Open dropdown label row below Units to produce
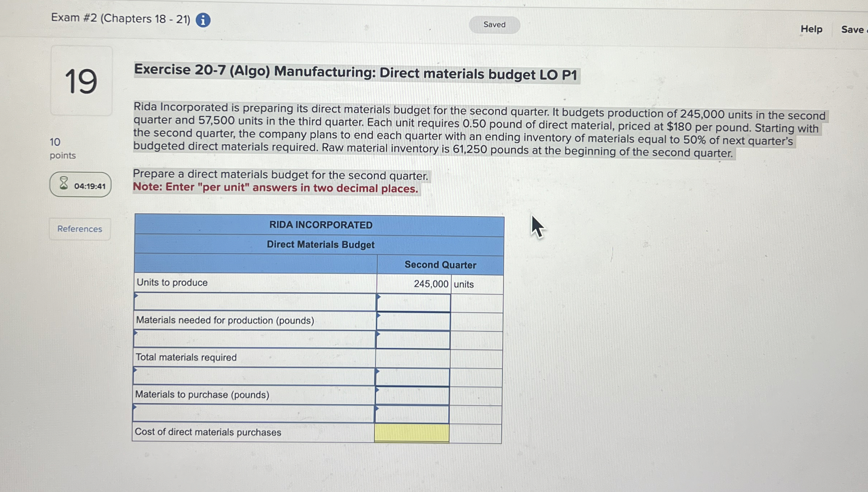This screenshot has width=868, height=492. [x=255, y=302]
